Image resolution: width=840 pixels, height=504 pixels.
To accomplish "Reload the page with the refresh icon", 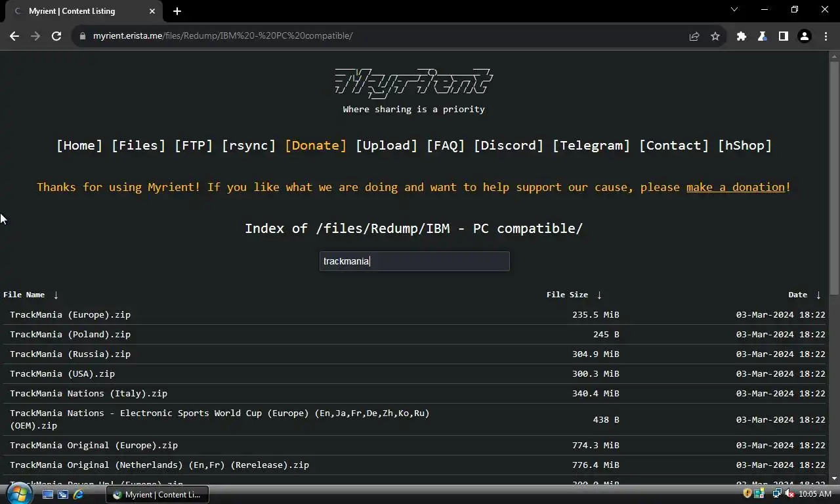I will (x=56, y=36).
